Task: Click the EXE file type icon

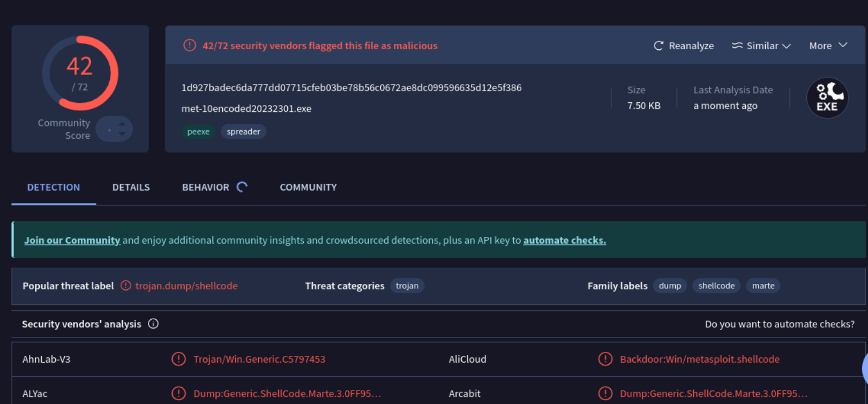Action: pyautogui.click(x=827, y=98)
